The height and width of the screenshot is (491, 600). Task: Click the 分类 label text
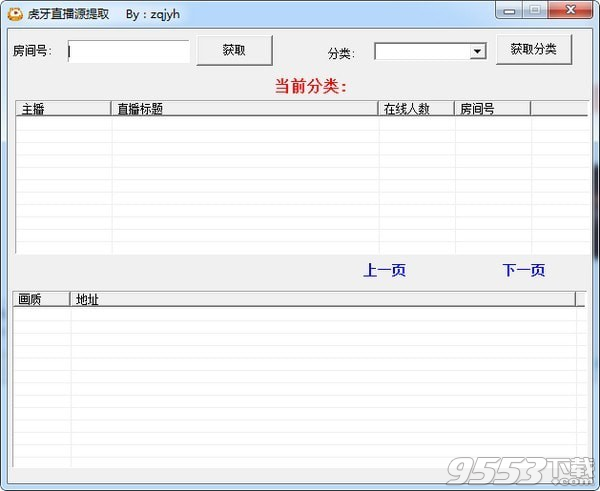[341, 53]
